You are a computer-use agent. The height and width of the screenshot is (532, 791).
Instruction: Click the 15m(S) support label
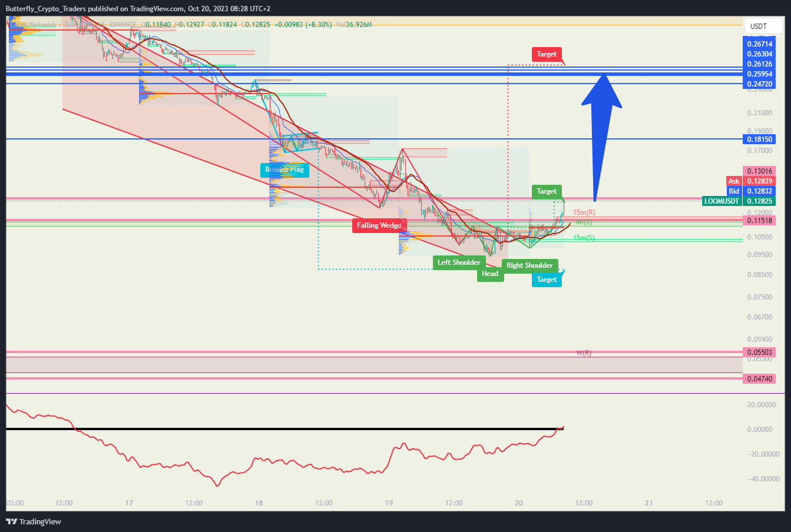tap(584, 238)
